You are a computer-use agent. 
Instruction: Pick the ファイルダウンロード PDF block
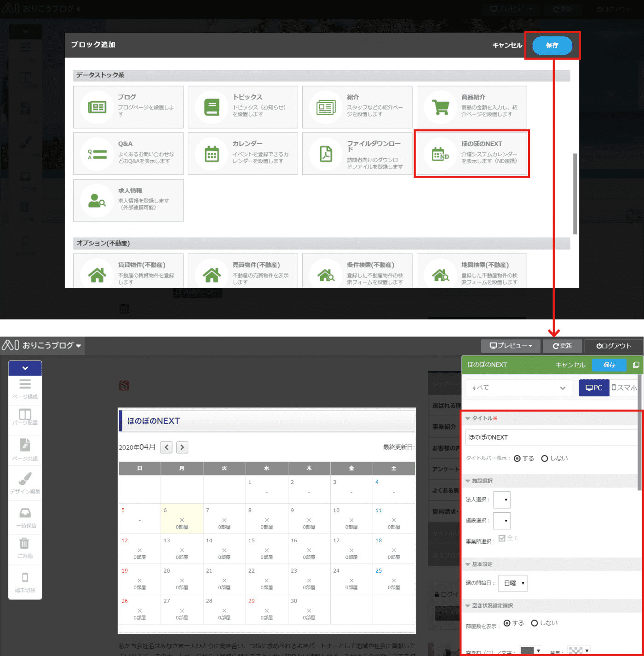(357, 154)
